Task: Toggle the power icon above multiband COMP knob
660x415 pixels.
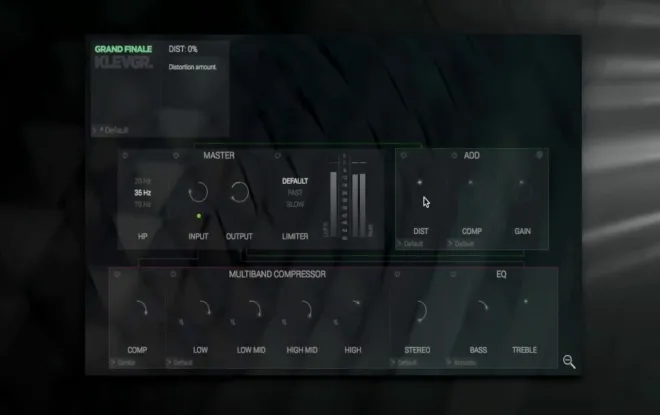Action: (117, 274)
